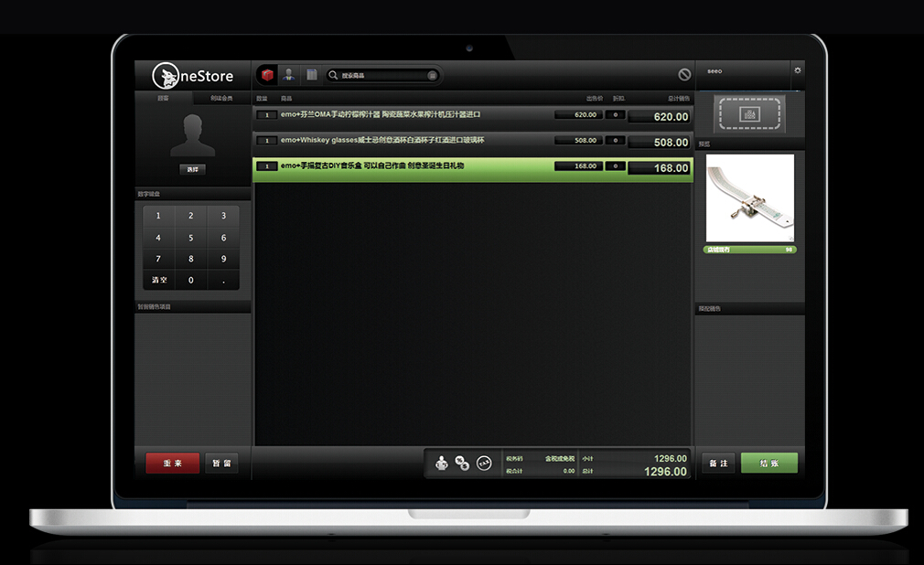Tap keypad digit 7
Image resolution: width=924 pixels, height=565 pixels.
[158, 259]
